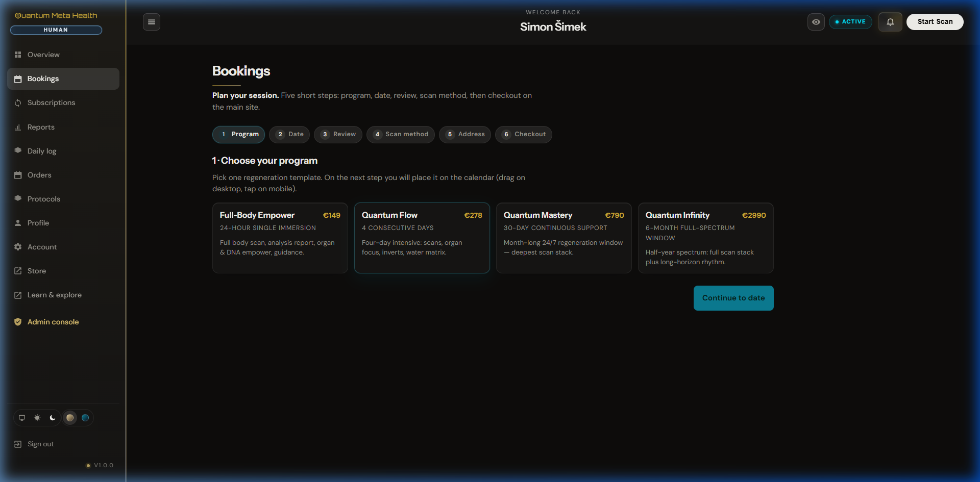980x482 pixels.
Task: Open notifications with the bell icon
Action: point(890,22)
